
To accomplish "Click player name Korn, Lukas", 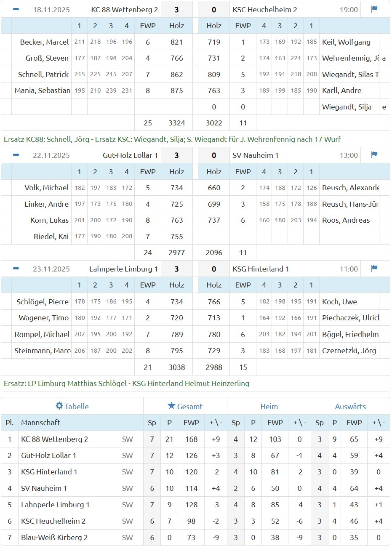I will [x=49, y=220].
